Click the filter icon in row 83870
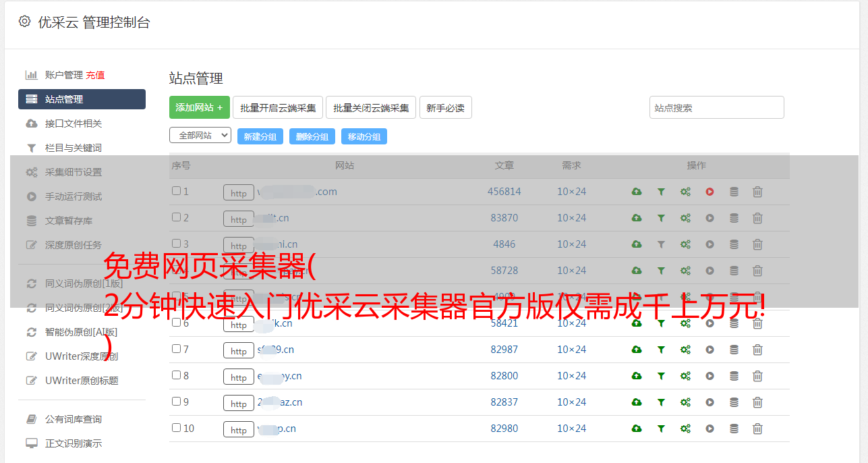This screenshot has height=463, width=868. point(661,218)
